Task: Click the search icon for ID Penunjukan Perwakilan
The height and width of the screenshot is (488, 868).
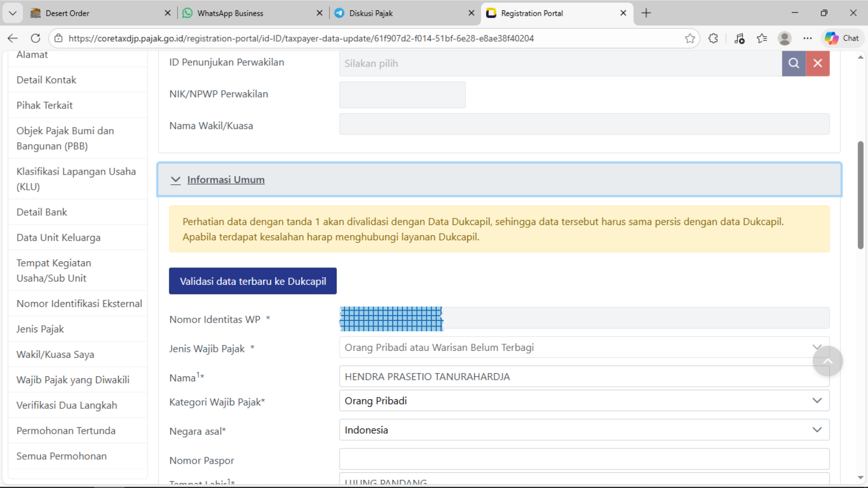Action: [793, 63]
